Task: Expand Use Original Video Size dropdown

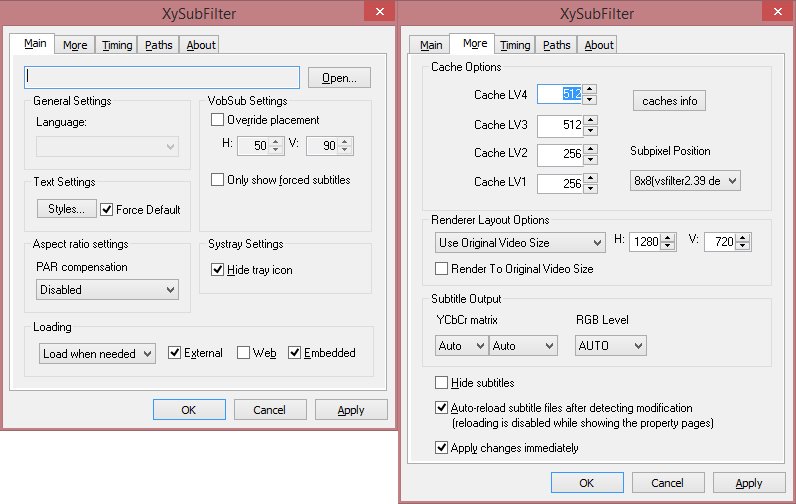Action: (520, 243)
